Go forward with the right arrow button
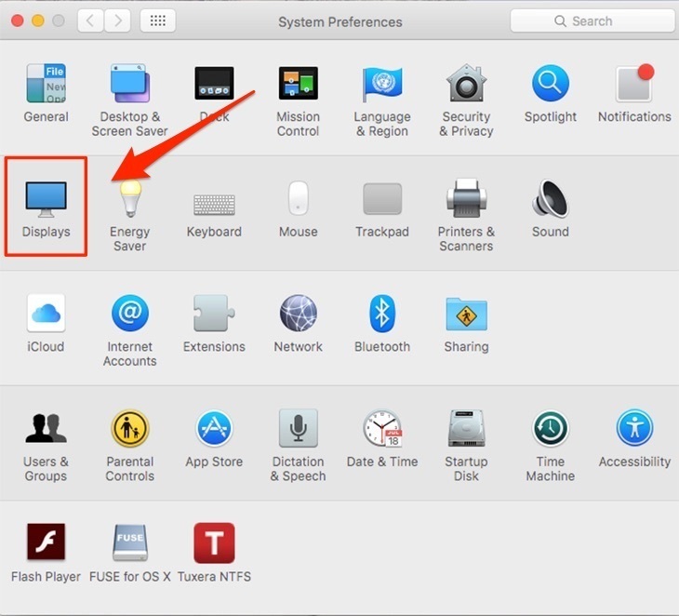Screen dimensions: 679x616 tap(116, 20)
